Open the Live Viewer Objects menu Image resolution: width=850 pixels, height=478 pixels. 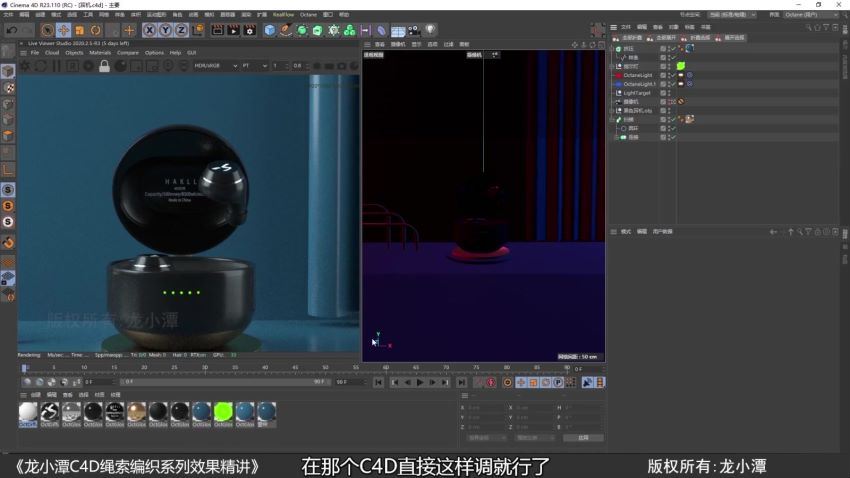[x=74, y=53]
